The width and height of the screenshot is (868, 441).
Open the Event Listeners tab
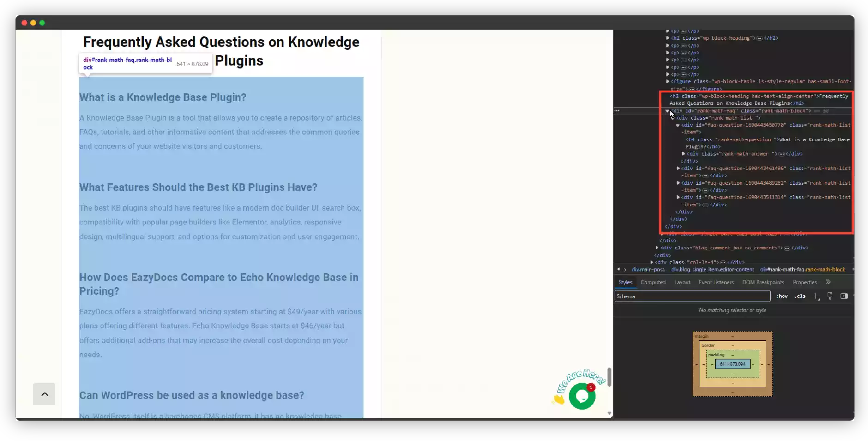[x=716, y=282]
